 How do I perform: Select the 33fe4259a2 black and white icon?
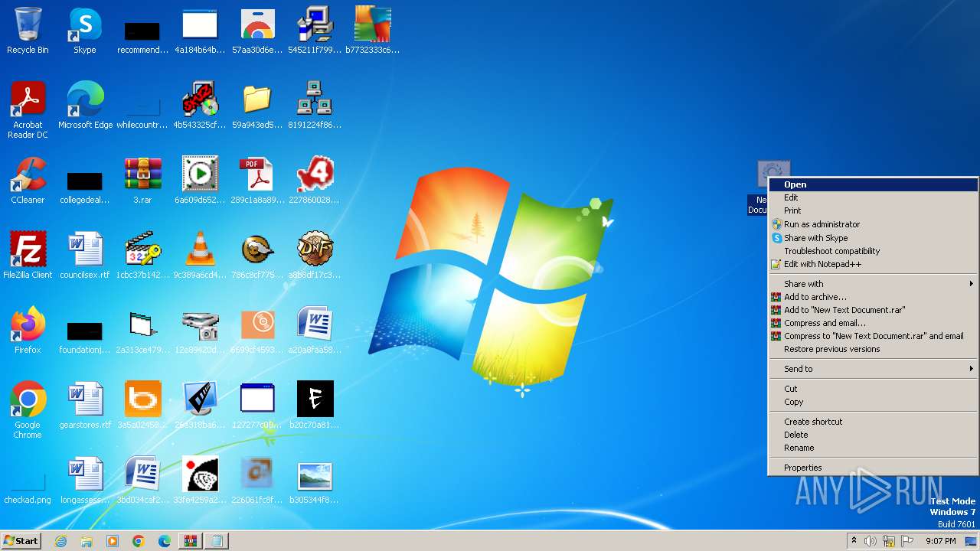(200, 481)
